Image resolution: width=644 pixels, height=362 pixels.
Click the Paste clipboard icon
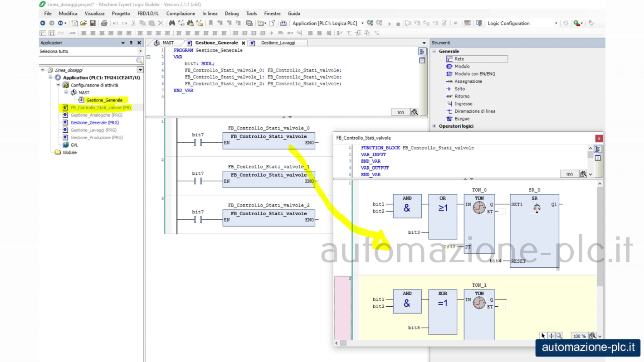pos(151,23)
